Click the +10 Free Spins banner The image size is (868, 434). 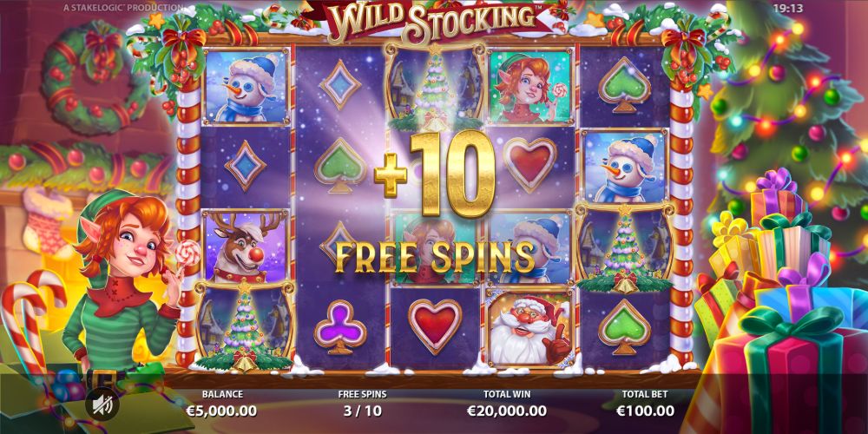pyautogui.click(x=435, y=204)
